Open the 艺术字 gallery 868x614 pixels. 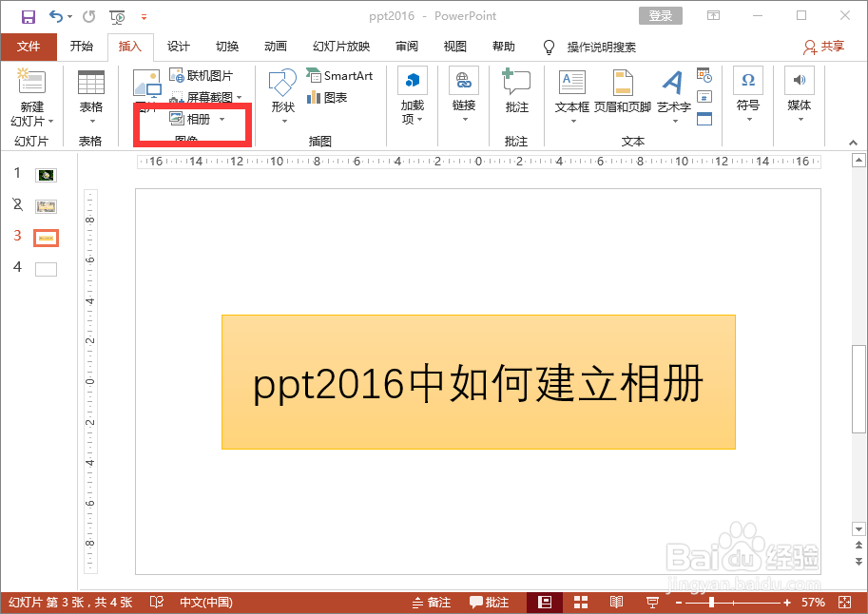click(674, 97)
